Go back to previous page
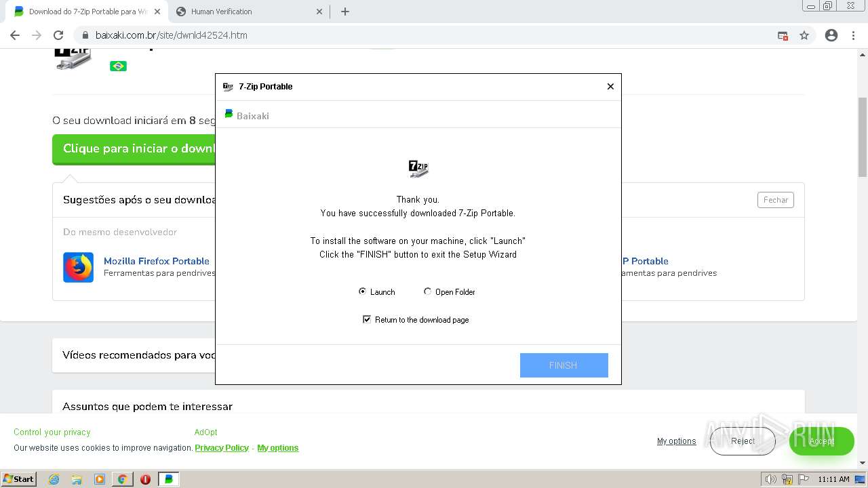Image resolution: width=868 pixels, height=488 pixels. coord(15,35)
